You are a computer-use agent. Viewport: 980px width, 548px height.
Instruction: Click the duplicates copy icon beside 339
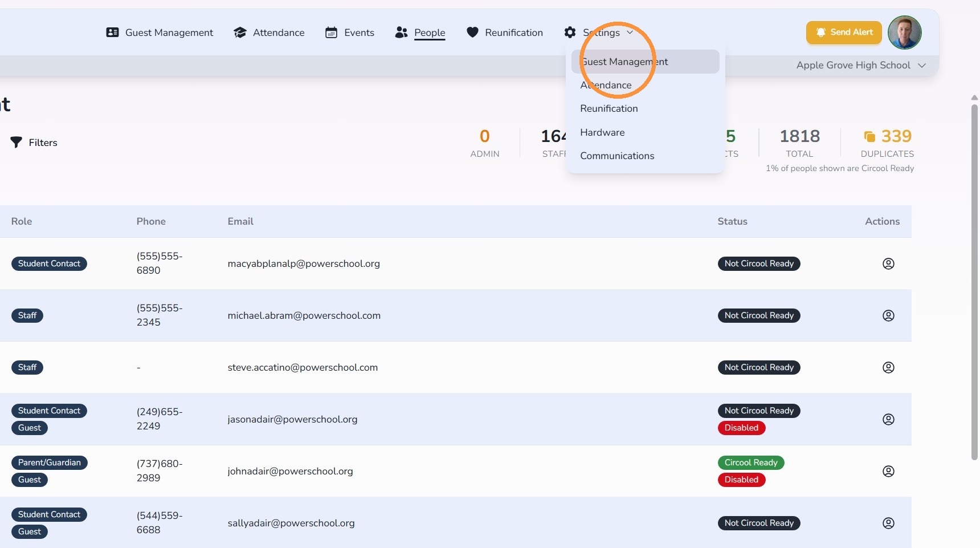pos(869,136)
